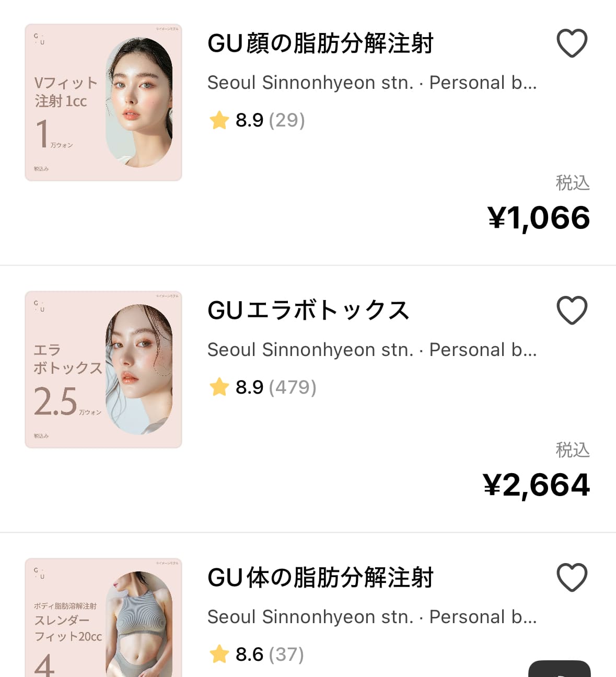Tap clinic location under GUエラボトックス
This screenshot has width=616, height=677.
pyautogui.click(x=372, y=350)
